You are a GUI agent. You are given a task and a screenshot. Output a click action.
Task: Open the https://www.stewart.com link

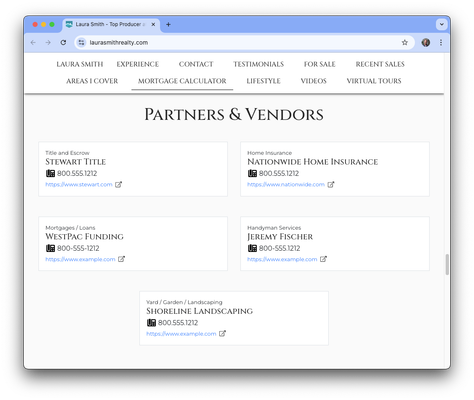[79, 184]
